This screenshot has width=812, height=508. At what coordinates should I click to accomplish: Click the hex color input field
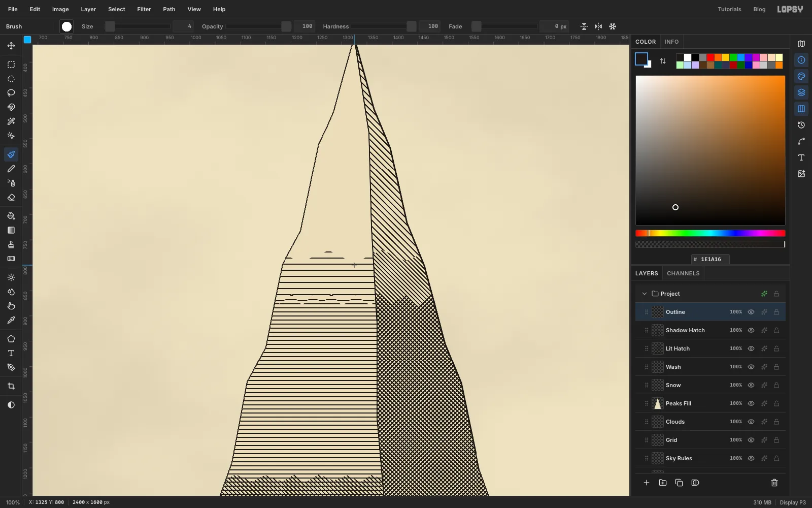pos(710,259)
